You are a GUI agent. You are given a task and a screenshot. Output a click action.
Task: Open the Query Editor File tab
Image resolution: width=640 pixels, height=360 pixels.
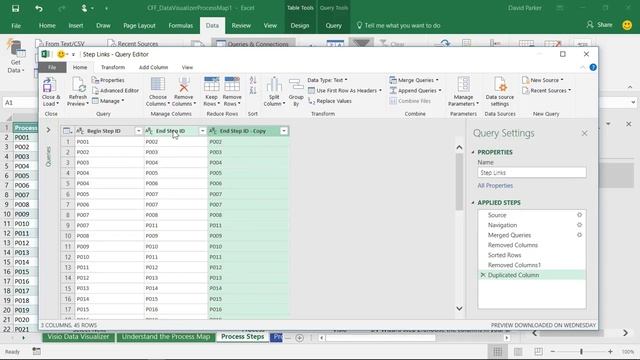[x=52, y=67]
